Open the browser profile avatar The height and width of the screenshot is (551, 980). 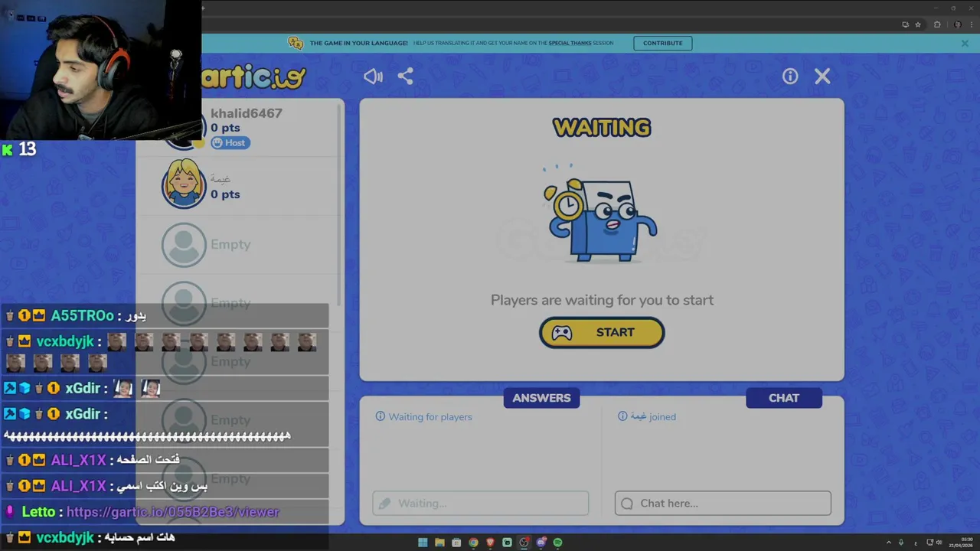958,24
